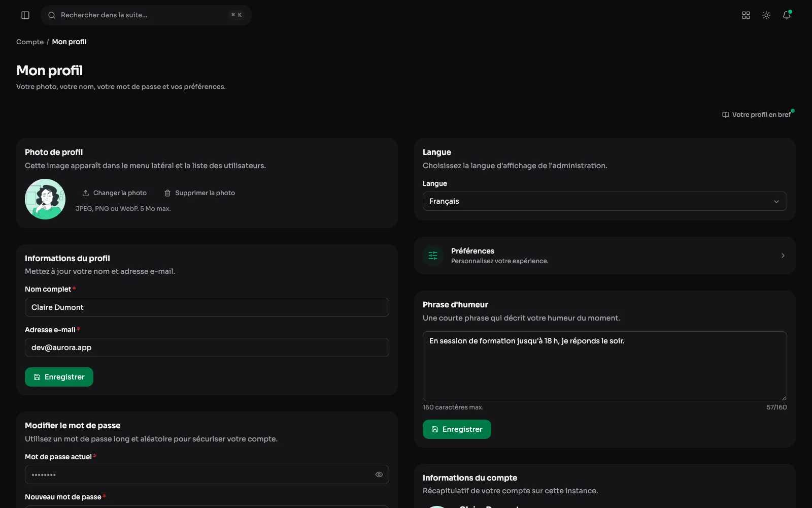Open the Langue dropdown showing Français
This screenshot has width=812, height=508.
(605, 201)
